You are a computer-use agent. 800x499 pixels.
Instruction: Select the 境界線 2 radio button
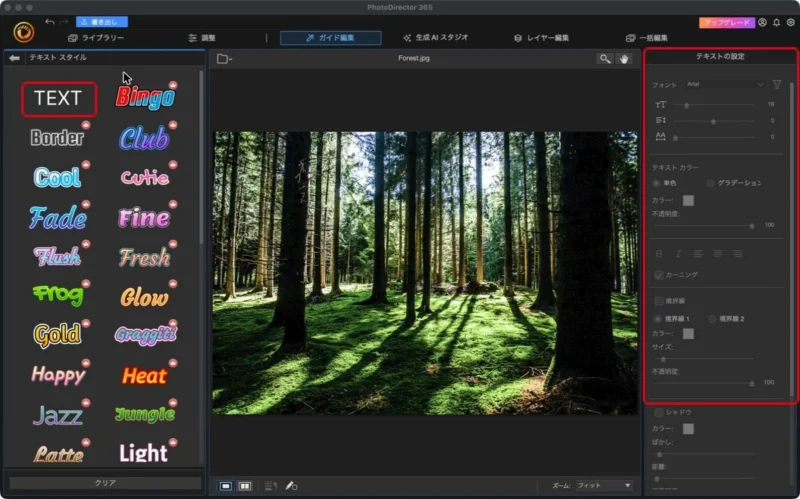click(712, 319)
